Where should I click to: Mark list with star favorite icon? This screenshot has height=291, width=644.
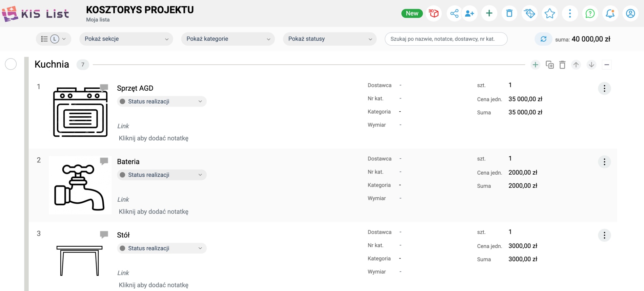[550, 14]
